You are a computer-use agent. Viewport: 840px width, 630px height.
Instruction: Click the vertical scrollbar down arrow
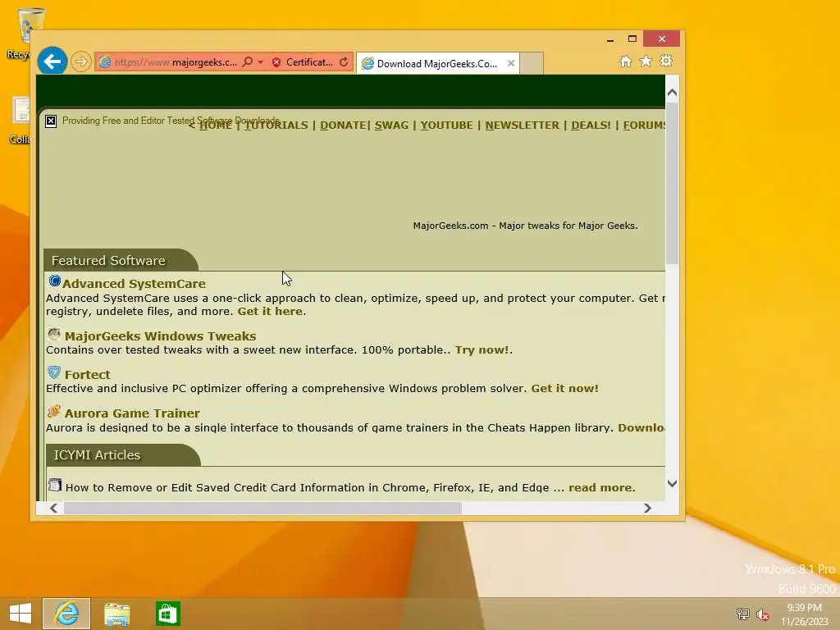coord(673,483)
